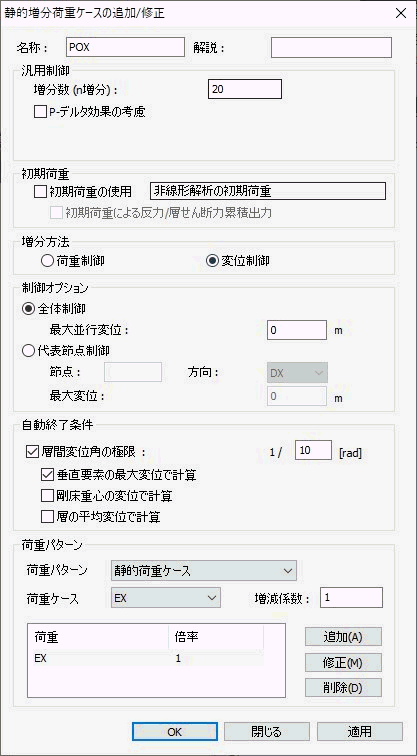Click the 最大並行変位 input field
This screenshot has width=417, height=756.
(297, 330)
